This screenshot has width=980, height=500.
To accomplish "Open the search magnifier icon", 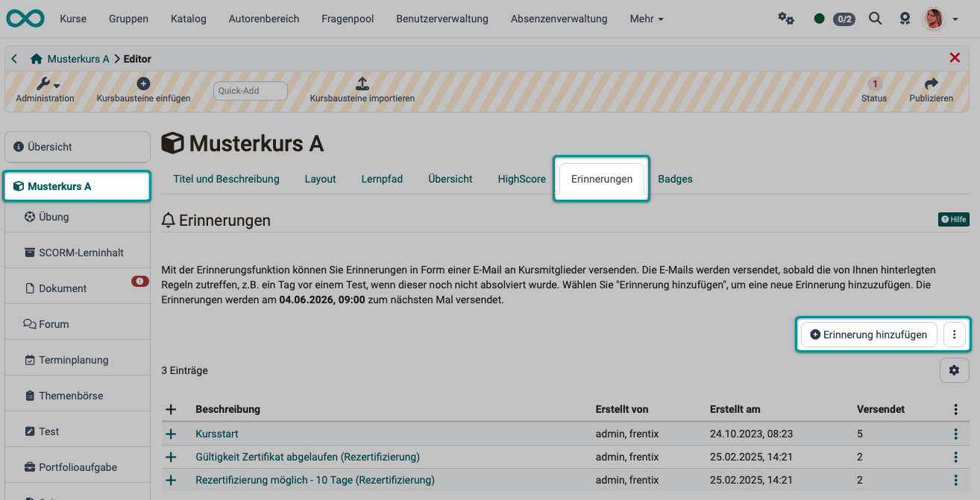I will (876, 19).
